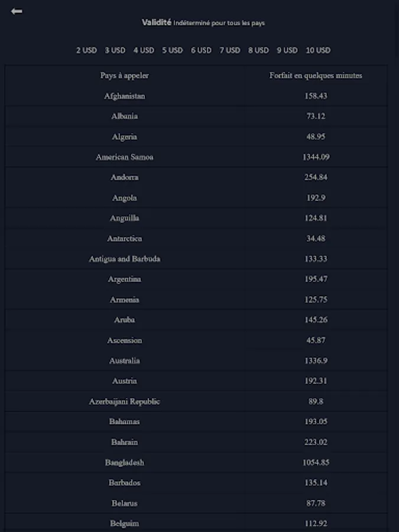Image resolution: width=399 pixels, height=532 pixels.
Task: Click the "Pays à appeler" column header
Action: click(x=125, y=76)
